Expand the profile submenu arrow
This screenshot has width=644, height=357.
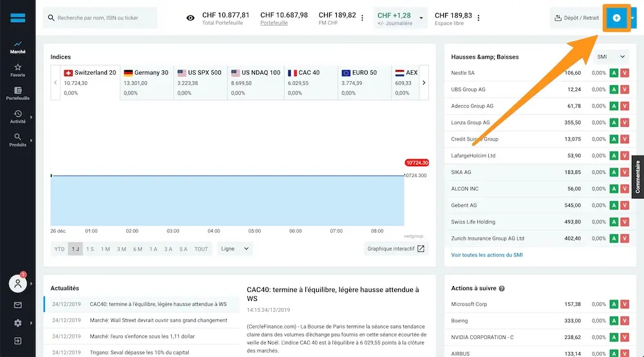(31, 284)
